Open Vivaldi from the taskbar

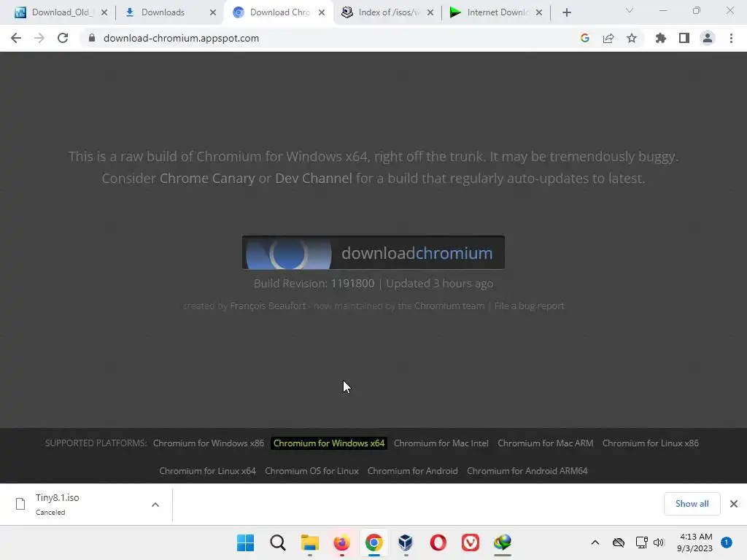click(x=471, y=542)
